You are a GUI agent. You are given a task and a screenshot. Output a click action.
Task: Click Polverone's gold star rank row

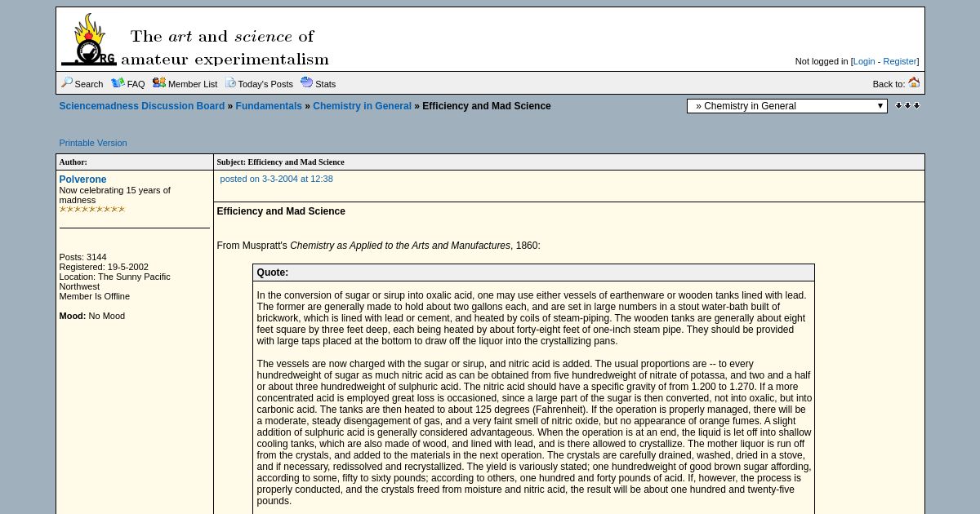click(x=91, y=210)
